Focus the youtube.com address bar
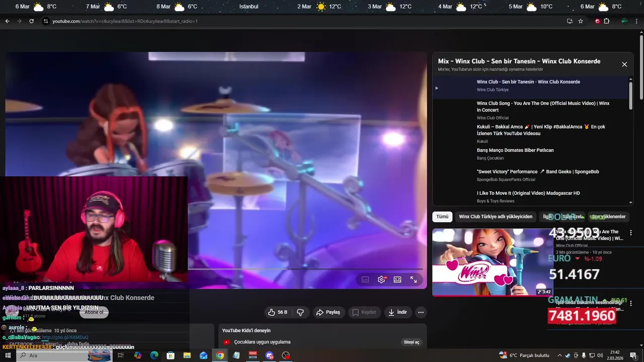 pos(302,21)
